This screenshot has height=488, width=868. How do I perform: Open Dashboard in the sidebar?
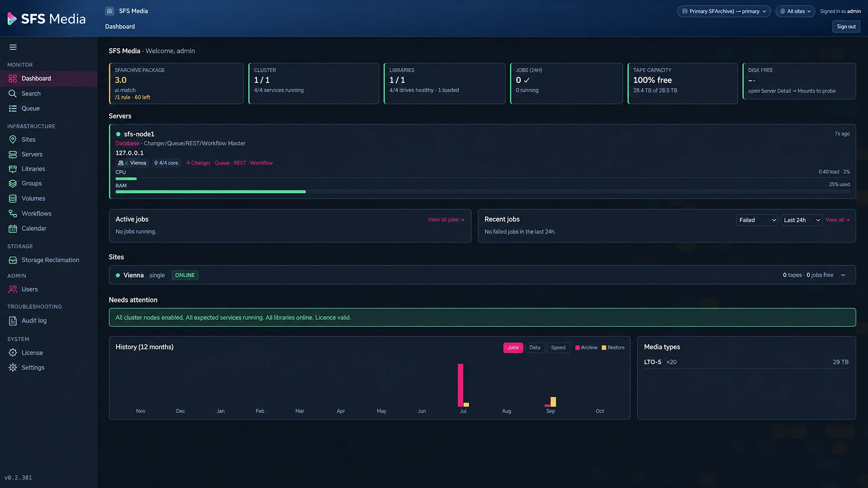coord(49,79)
